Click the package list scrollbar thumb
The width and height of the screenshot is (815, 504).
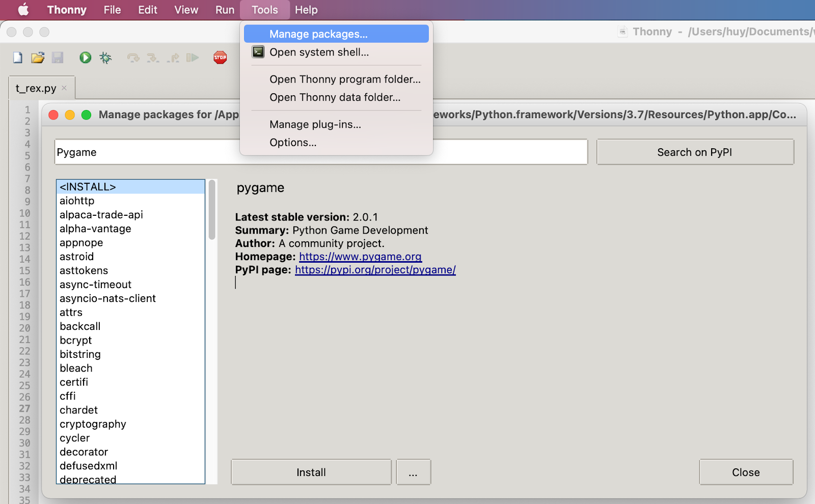pyautogui.click(x=212, y=210)
